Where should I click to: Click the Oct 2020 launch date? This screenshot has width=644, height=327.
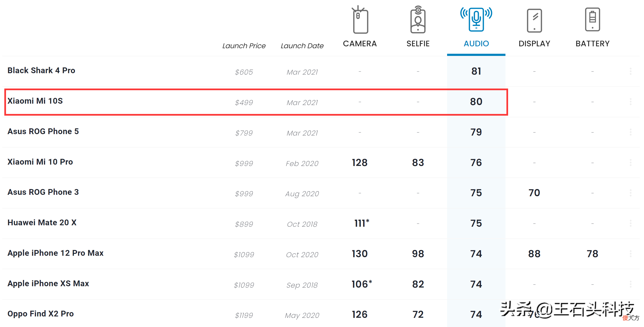tap(302, 255)
